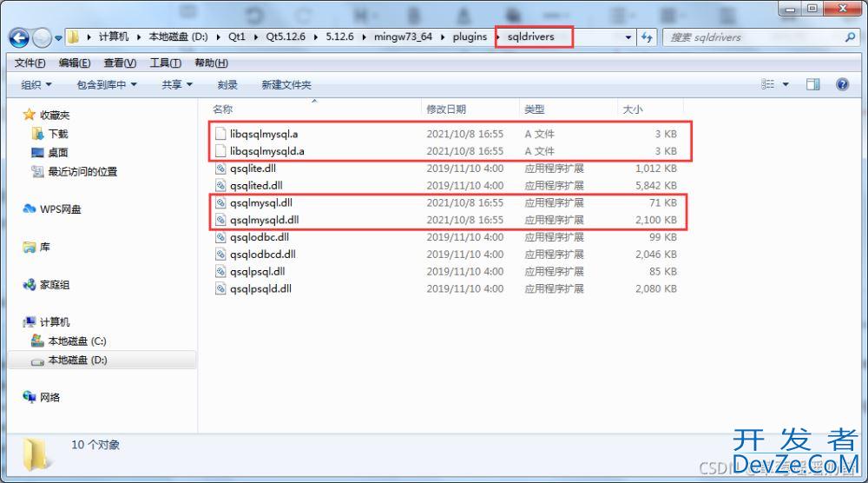The width and height of the screenshot is (868, 483).
Task: Sort by the 修改日期 column header
Action: [x=445, y=109]
